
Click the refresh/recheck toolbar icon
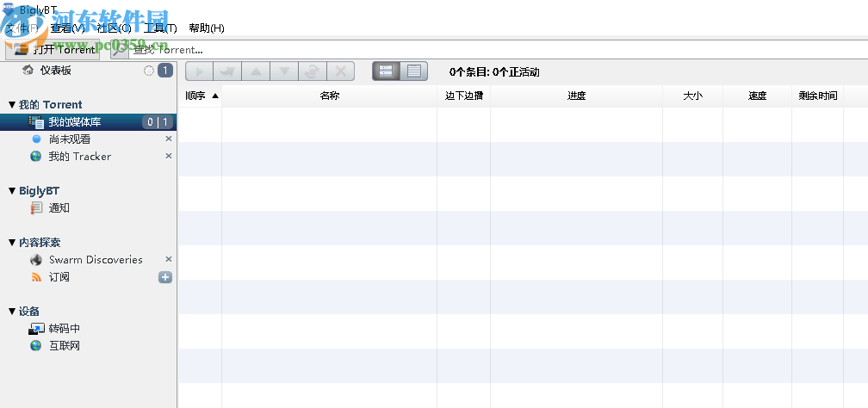click(x=313, y=71)
